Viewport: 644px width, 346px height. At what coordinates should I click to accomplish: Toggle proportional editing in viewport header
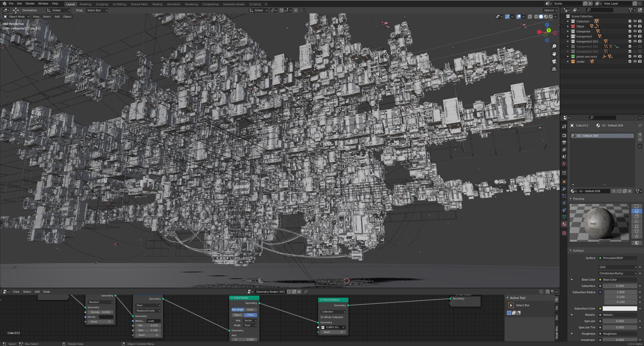[x=296, y=10]
